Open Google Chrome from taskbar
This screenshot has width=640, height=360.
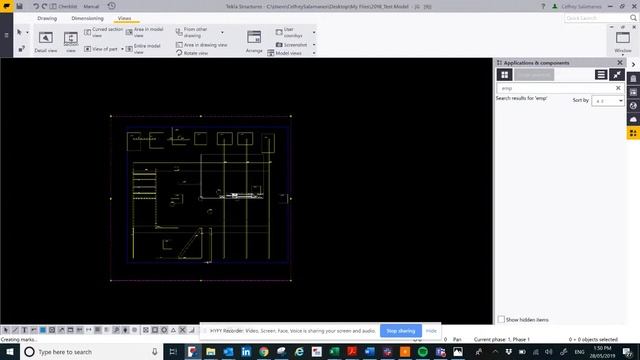pos(264,351)
